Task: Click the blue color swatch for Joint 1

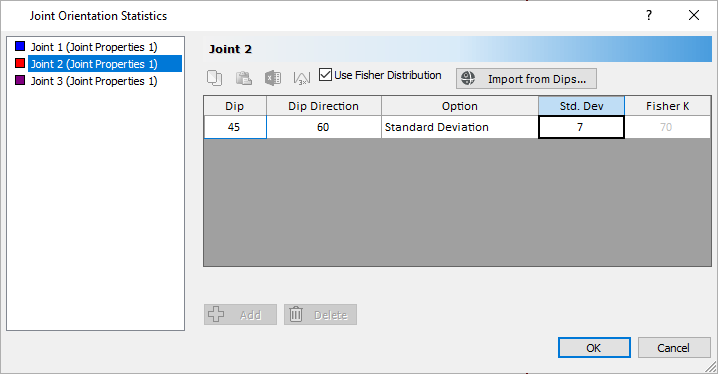Action: click(20, 46)
